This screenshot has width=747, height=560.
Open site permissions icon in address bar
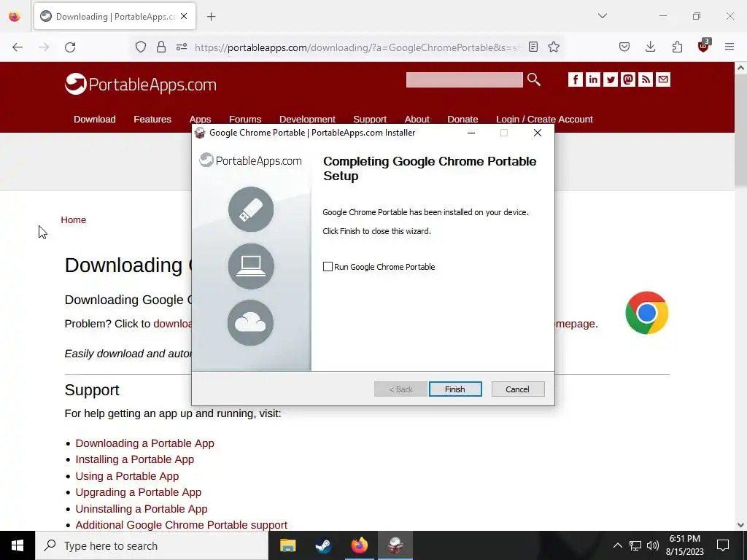(x=182, y=47)
